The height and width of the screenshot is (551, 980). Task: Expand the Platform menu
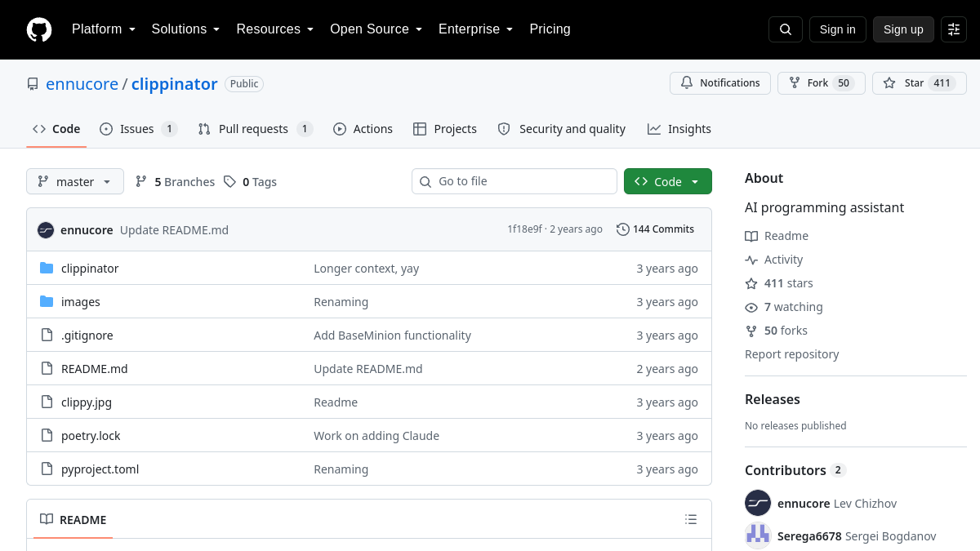pyautogui.click(x=104, y=29)
